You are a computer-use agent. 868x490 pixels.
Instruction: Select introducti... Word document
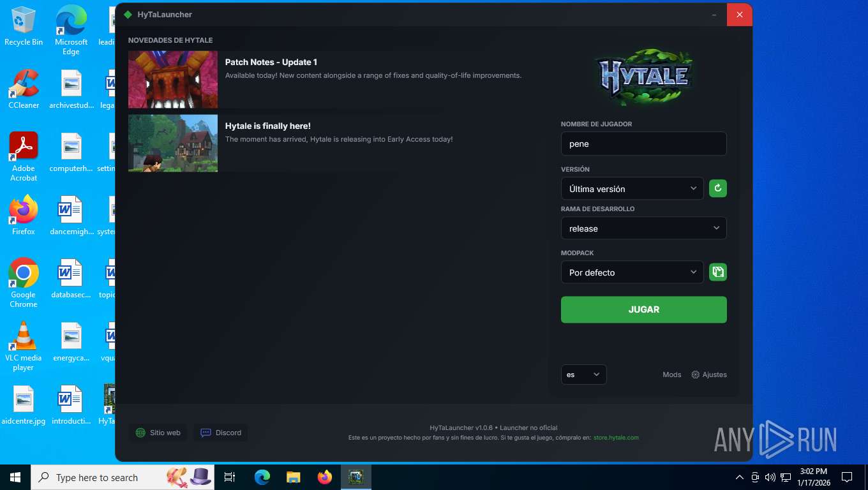(71, 405)
